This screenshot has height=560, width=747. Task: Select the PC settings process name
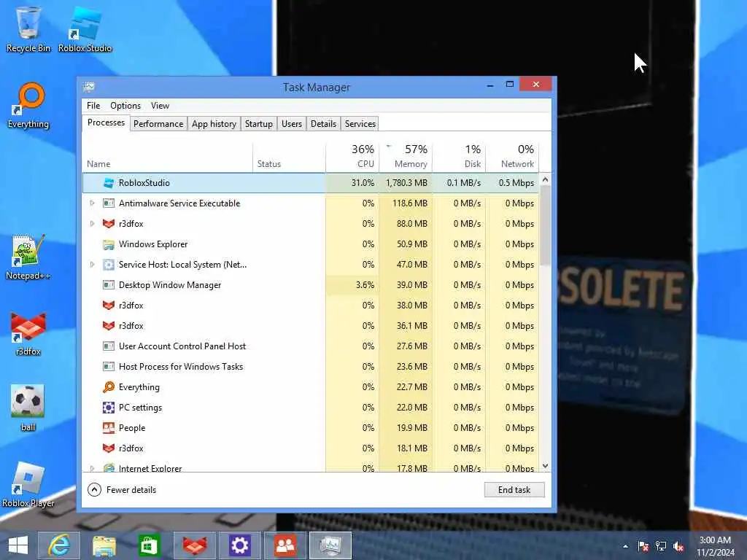click(x=141, y=408)
